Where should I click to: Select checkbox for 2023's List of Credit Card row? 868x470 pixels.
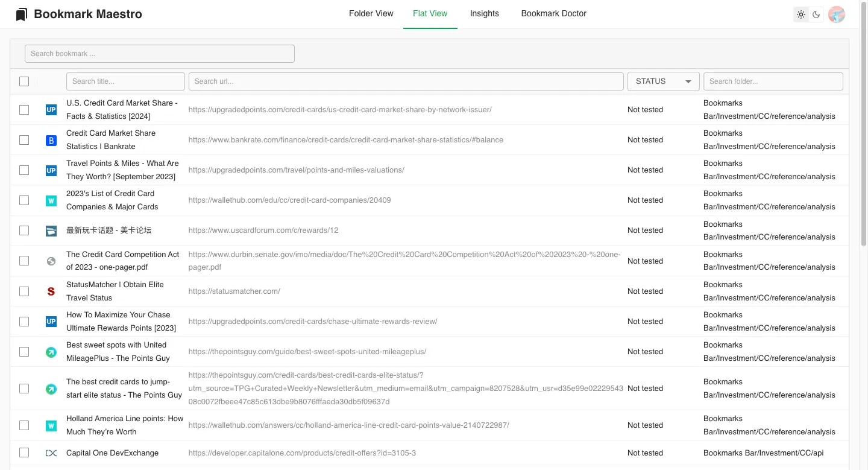pos(24,200)
